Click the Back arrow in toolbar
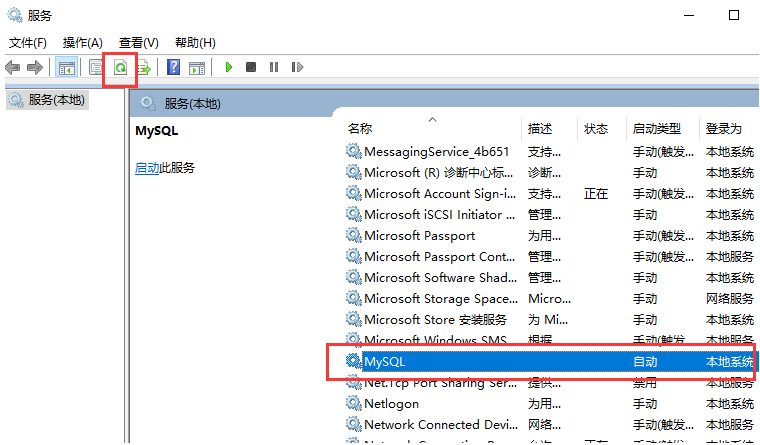 point(13,67)
